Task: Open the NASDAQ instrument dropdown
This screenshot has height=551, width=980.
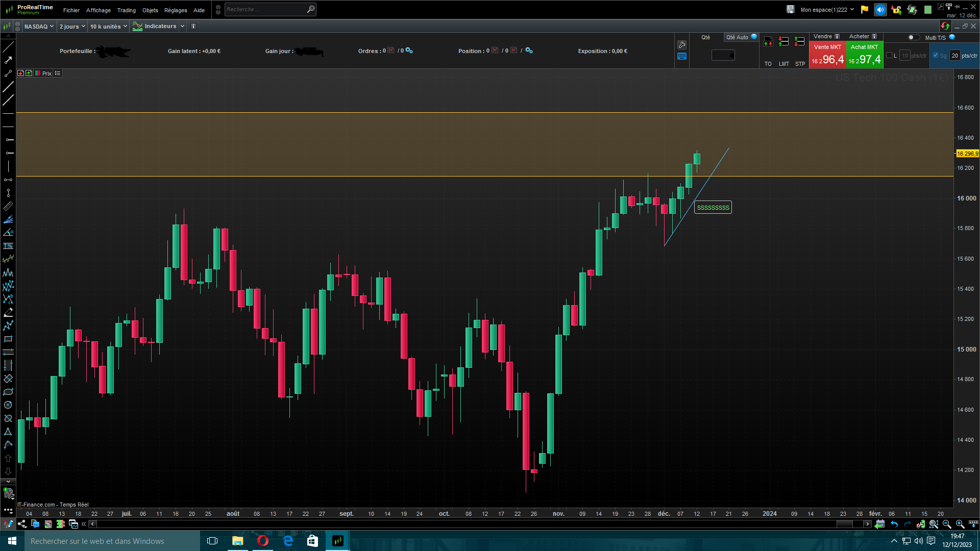Action: (x=39, y=27)
